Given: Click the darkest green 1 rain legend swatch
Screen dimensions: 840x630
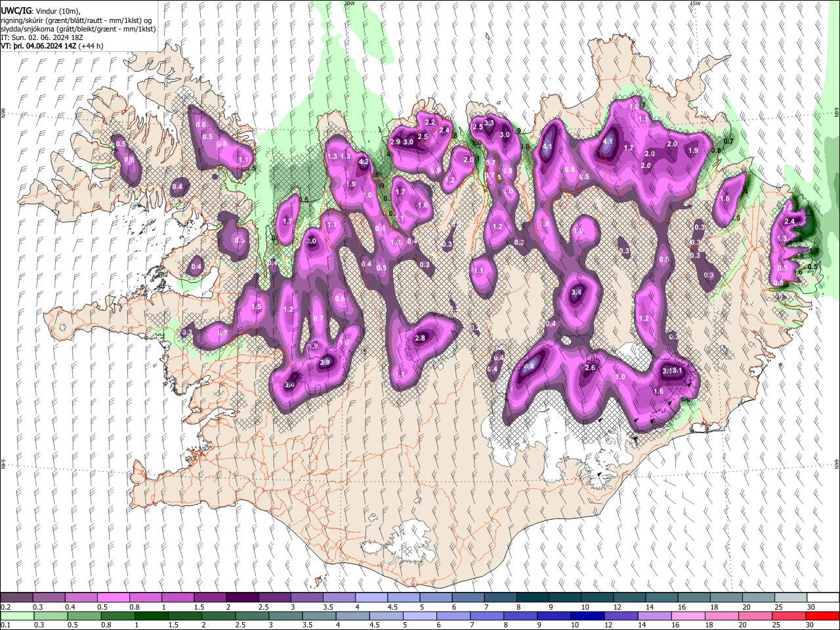Looking at the screenshot, I should (x=151, y=616).
